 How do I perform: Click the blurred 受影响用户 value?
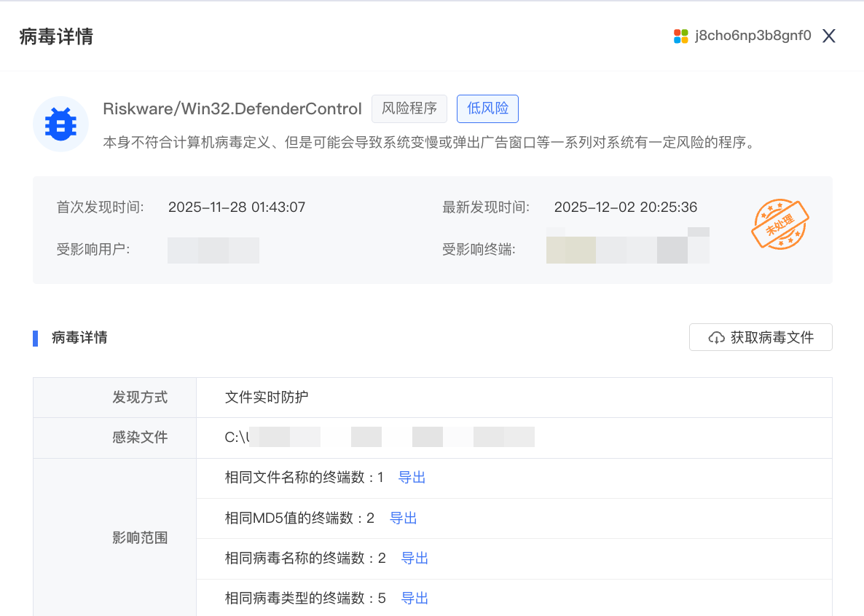pos(213,250)
